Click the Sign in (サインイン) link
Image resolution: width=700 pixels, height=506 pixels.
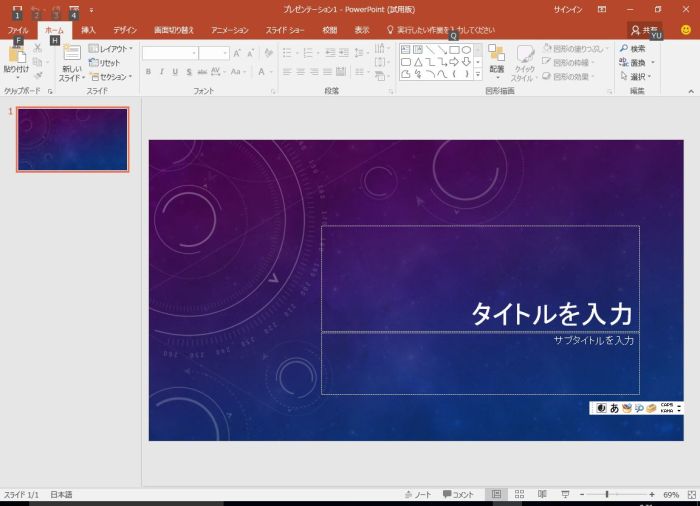pos(567,9)
